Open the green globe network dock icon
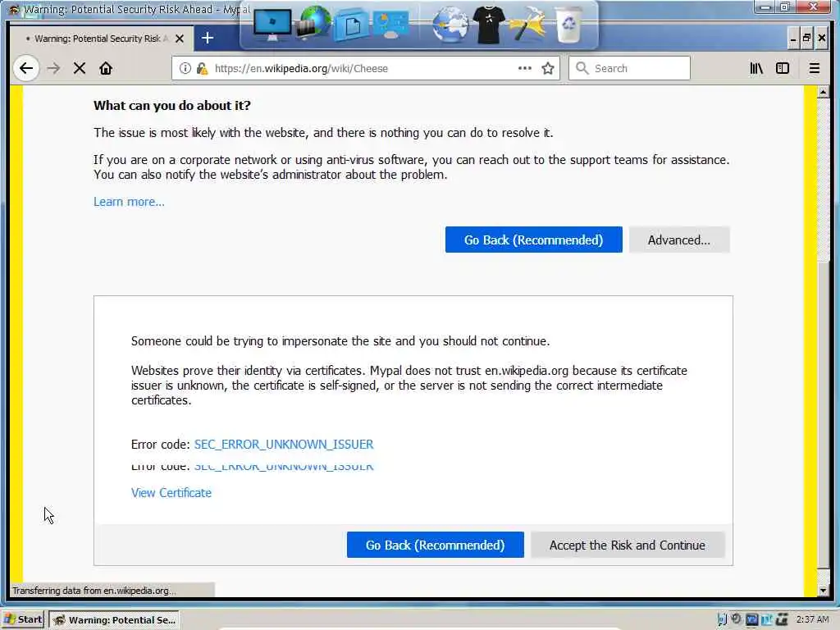The height and width of the screenshot is (630, 840). [313, 22]
